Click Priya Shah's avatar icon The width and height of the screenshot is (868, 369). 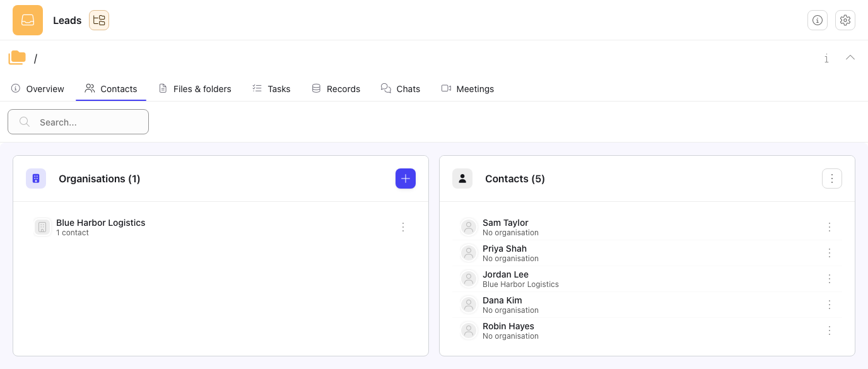(x=469, y=253)
